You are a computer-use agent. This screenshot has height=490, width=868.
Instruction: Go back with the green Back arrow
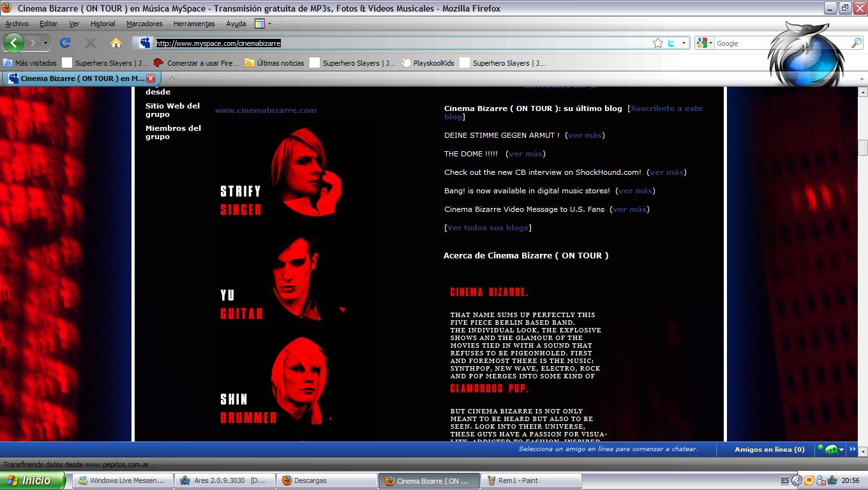tap(14, 43)
